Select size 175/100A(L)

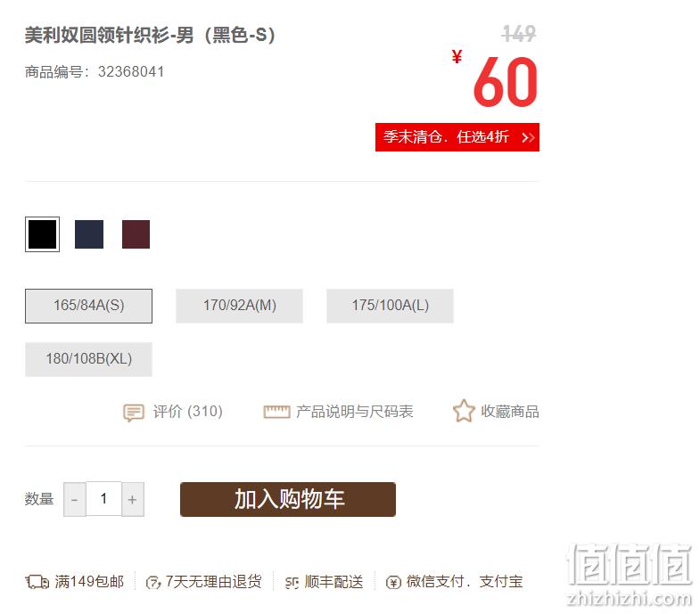tap(390, 306)
